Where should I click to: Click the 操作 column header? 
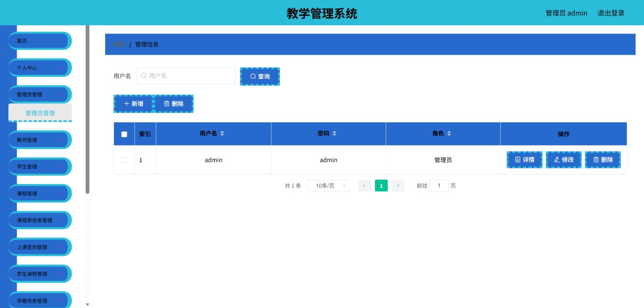click(564, 134)
